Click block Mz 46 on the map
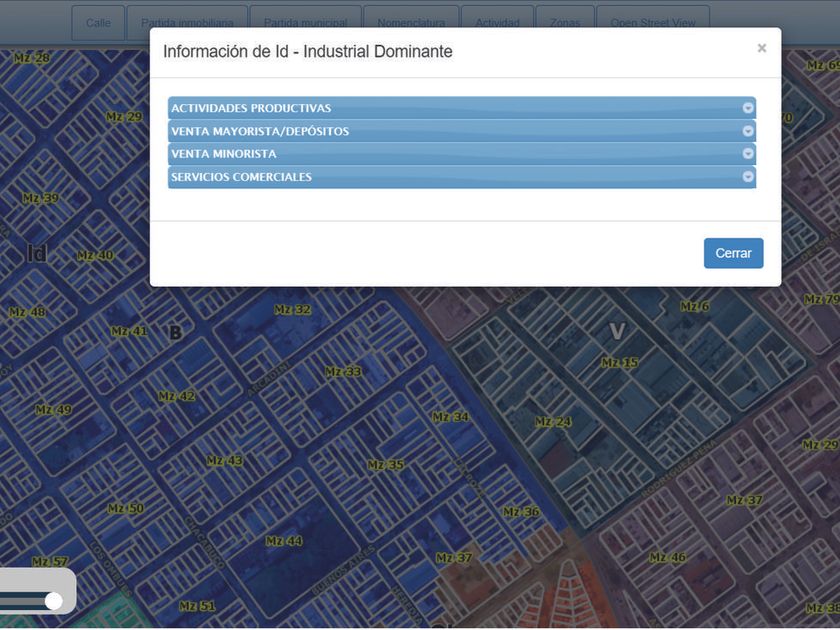Screen dimensions: 840x630 tap(667, 557)
